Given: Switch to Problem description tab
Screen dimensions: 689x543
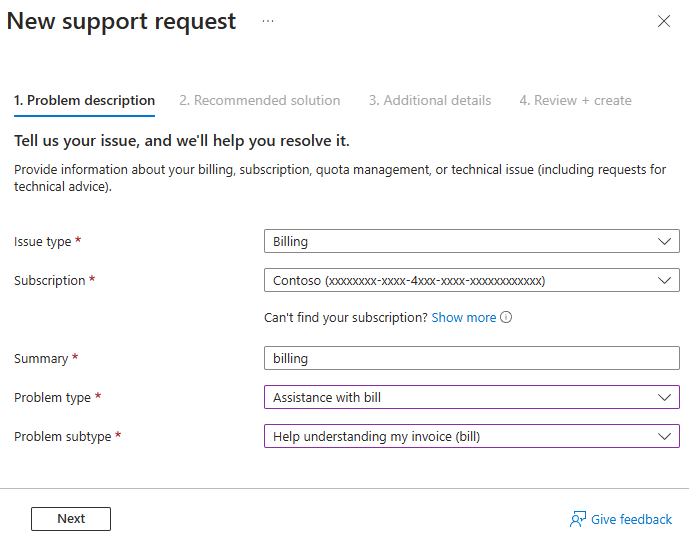Looking at the screenshot, I should tap(84, 100).
